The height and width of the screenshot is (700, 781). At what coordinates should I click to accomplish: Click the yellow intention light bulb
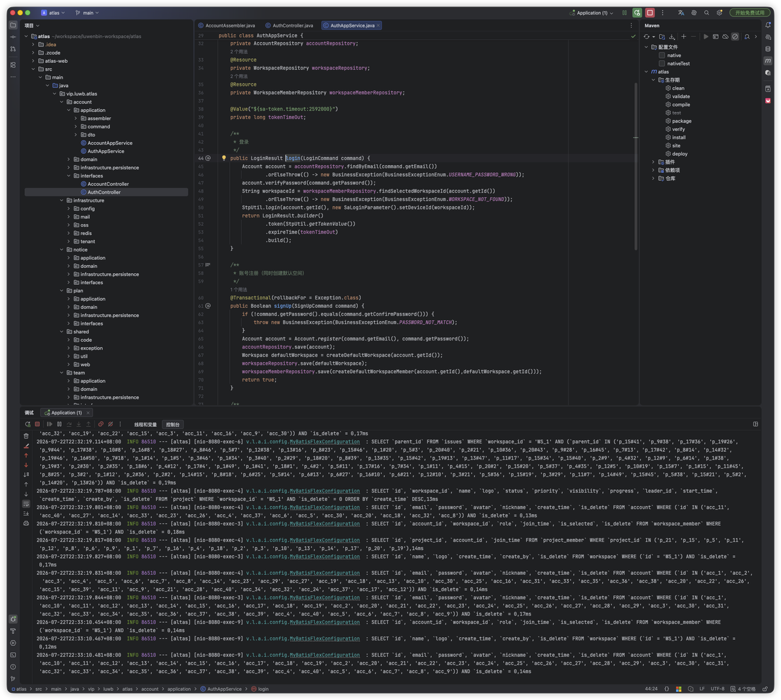[x=223, y=158]
